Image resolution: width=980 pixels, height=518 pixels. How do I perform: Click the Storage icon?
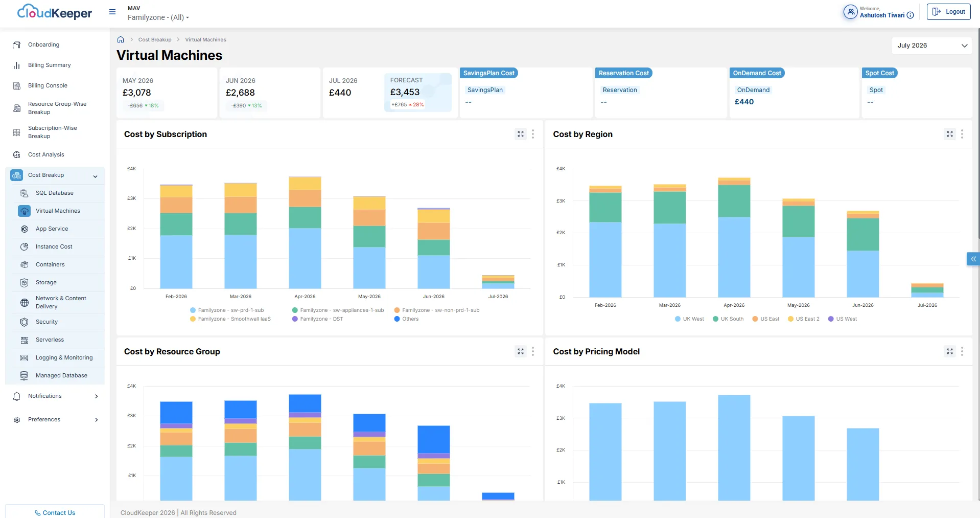[x=24, y=282]
